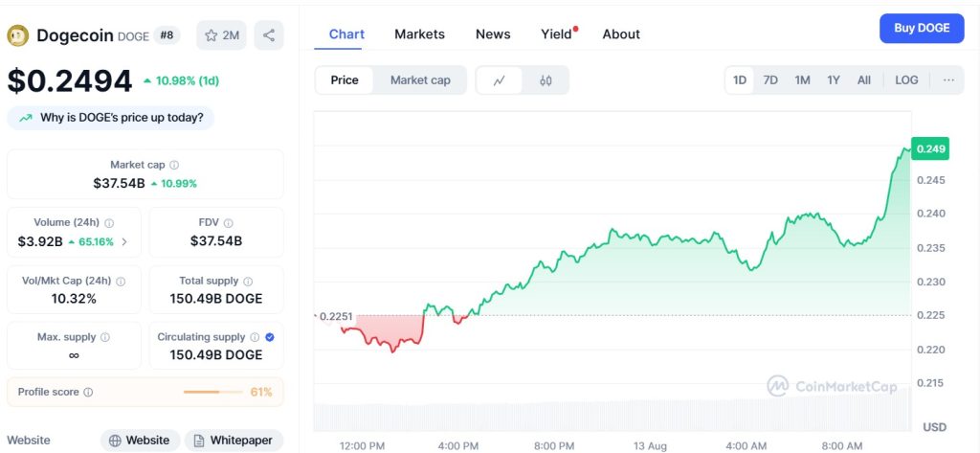Screen dimensions: 980x453
Task: Click the Market cap info icon
Action: click(174, 165)
